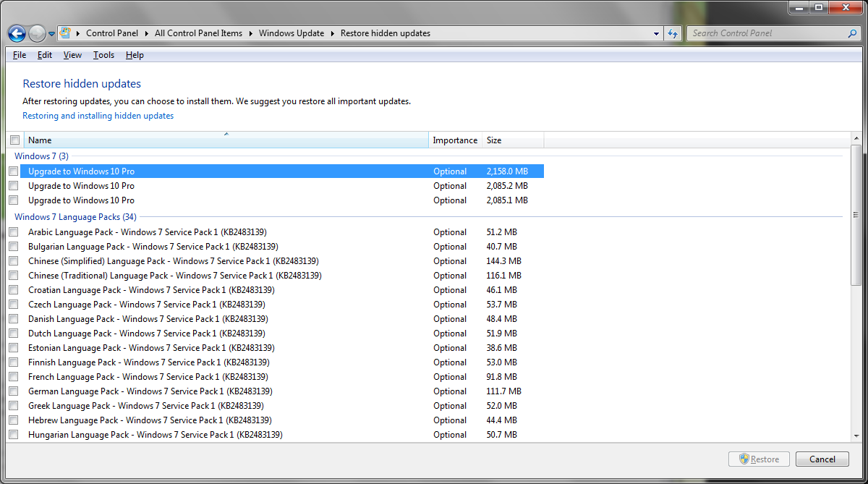Image resolution: width=868 pixels, height=484 pixels.
Task: Check the French Language Pack box
Action: [x=14, y=377]
